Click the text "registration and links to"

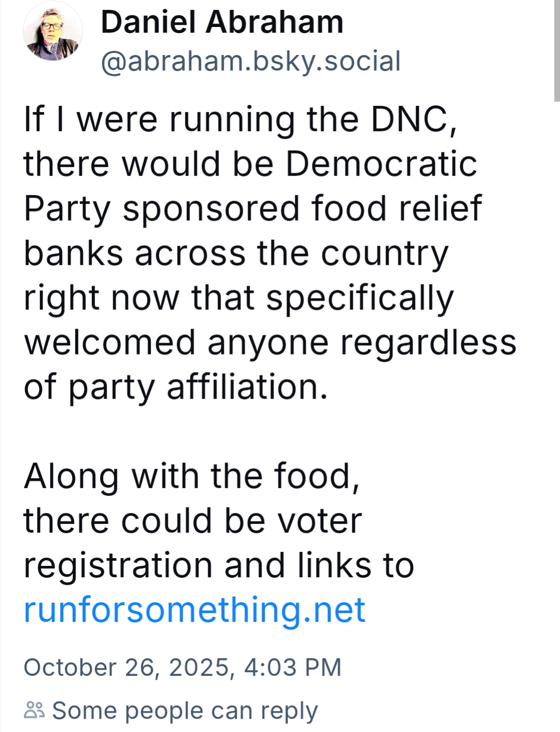tap(218, 565)
